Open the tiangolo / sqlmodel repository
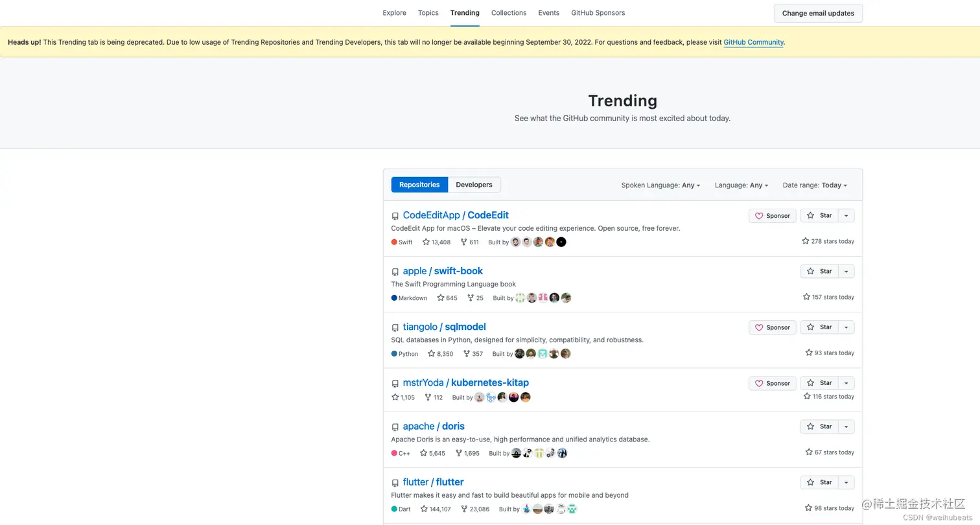This screenshot has width=980, height=525. 444,327
